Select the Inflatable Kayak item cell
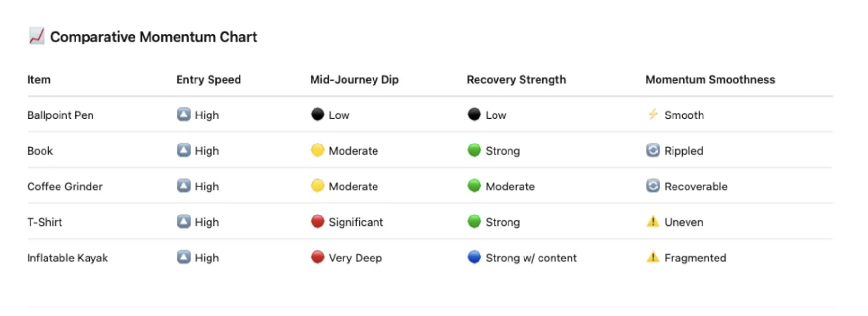 (x=67, y=258)
